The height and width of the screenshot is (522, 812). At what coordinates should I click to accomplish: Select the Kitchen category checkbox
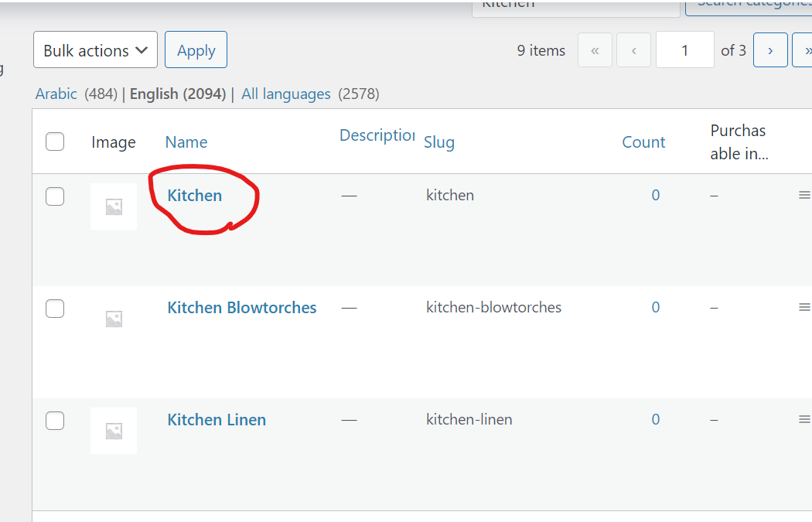click(x=55, y=196)
